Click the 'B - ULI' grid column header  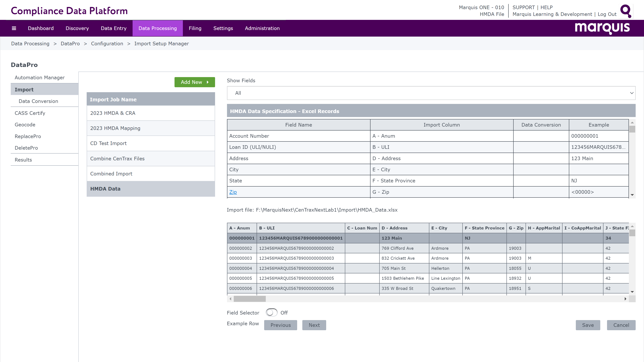(301, 228)
